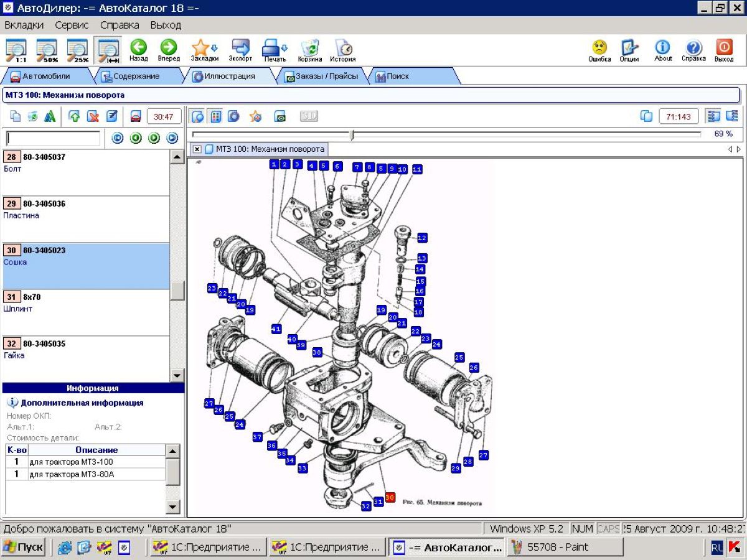Select part 31 Шплинт row
This screenshot has height=560, width=747.
[86, 312]
